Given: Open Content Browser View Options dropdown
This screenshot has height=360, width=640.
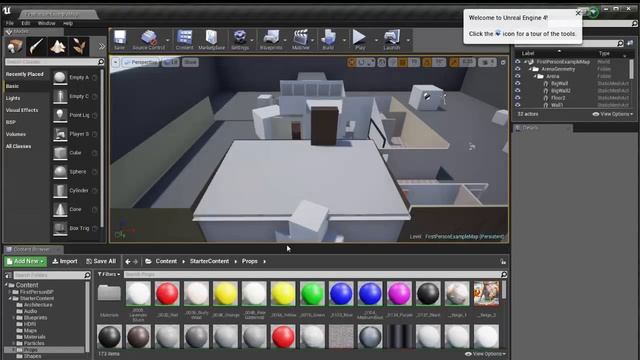Looking at the screenshot, I should [486, 354].
